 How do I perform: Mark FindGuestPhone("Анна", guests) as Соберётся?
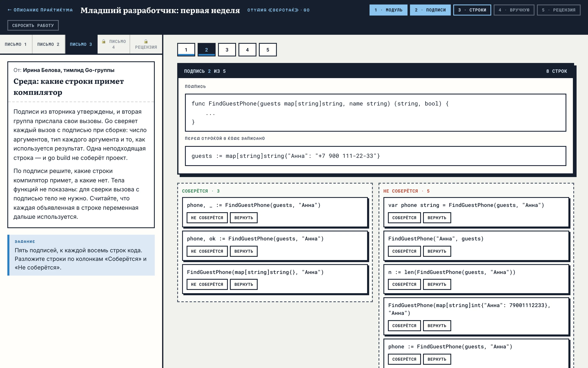click(404, 251)
